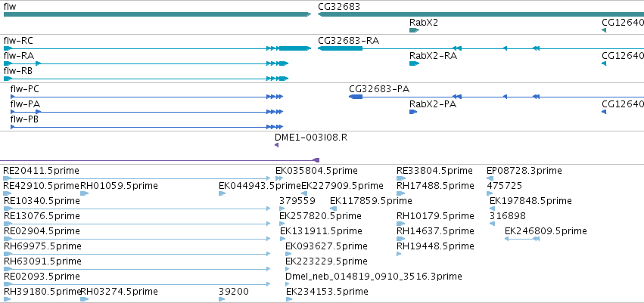Select the flw gene bar
This screenshot has height=303, width=644.
157,14
